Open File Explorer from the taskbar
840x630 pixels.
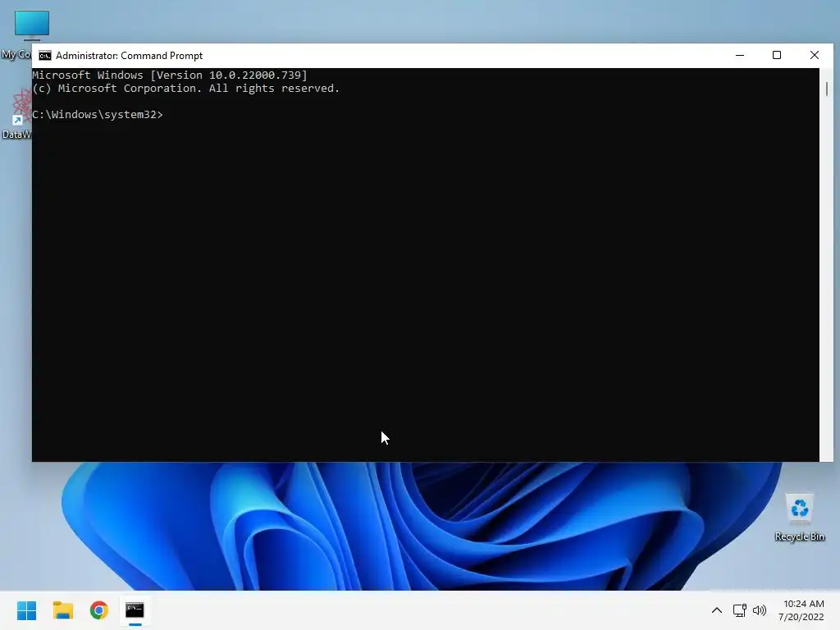[x=62, y=610]
